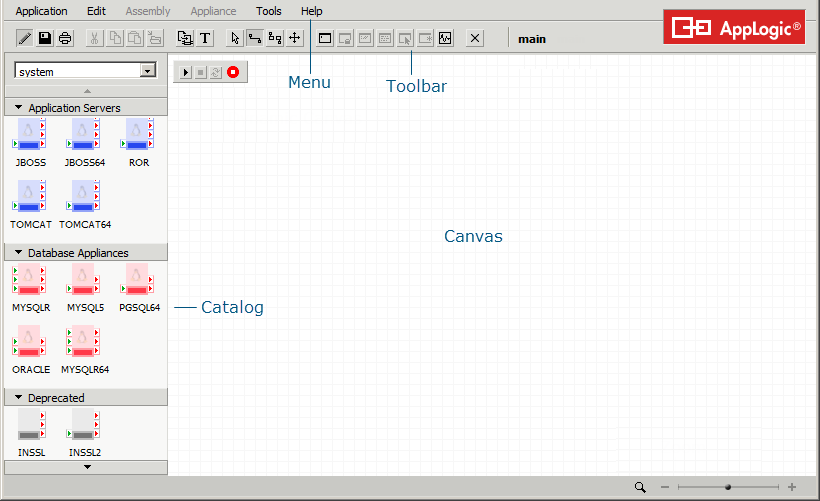
Task: Collapse the Application Servers section
Action: tap(19, 107)
